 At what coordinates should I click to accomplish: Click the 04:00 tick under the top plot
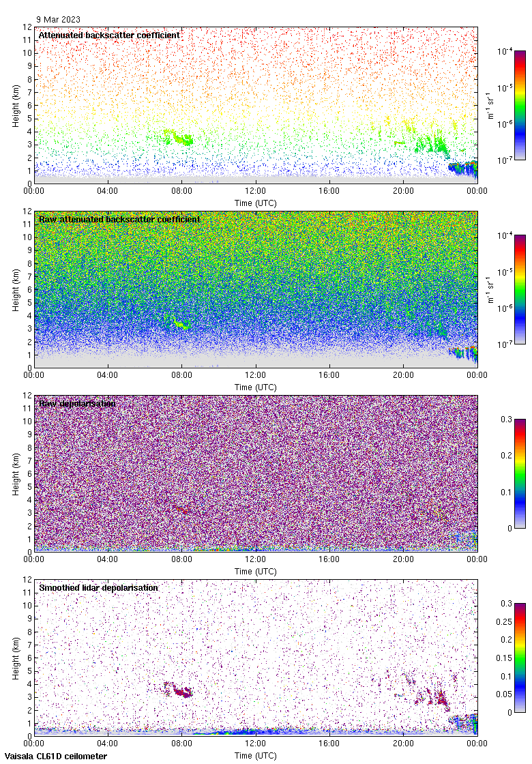coord(107,191)
